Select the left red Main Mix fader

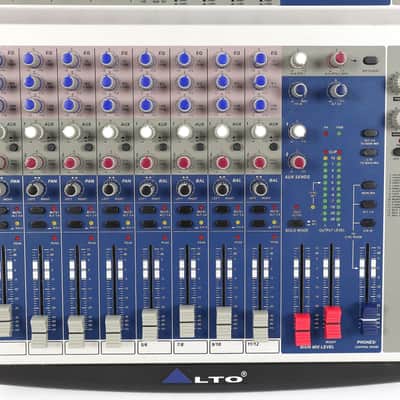pos(303,329)
